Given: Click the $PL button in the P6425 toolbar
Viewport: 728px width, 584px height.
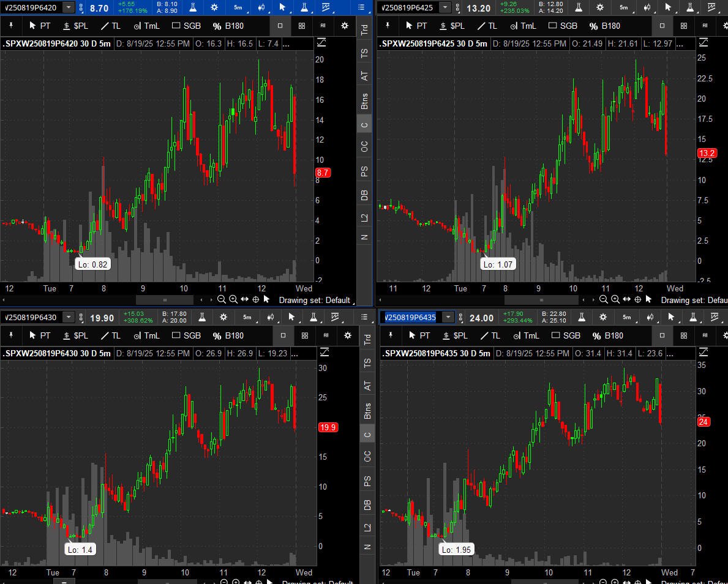Looking at the screenshot, I should [451, 26].
